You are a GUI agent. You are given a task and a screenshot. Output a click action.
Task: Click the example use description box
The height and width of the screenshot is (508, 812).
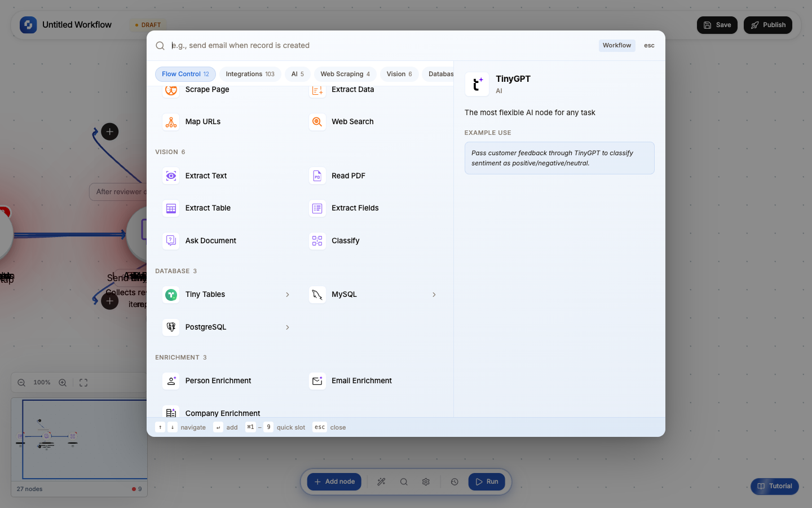click(559, 158)
